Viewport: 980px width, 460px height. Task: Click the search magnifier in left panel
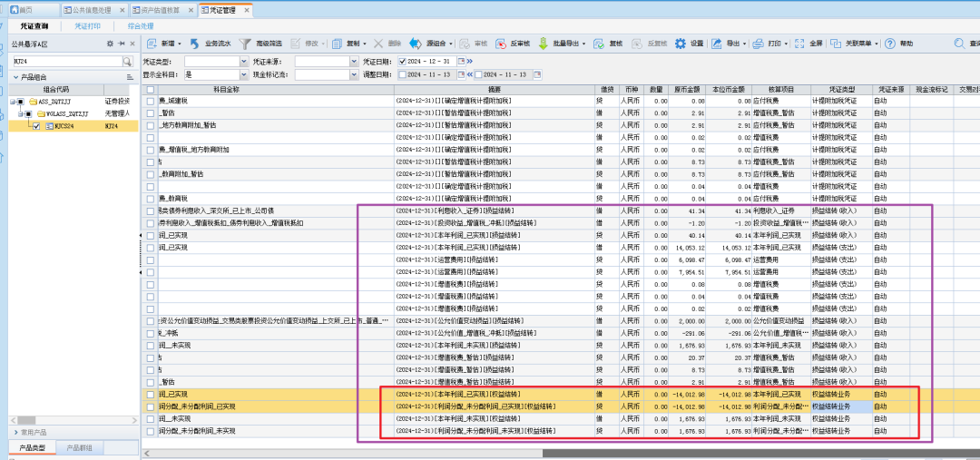(127, 61)
